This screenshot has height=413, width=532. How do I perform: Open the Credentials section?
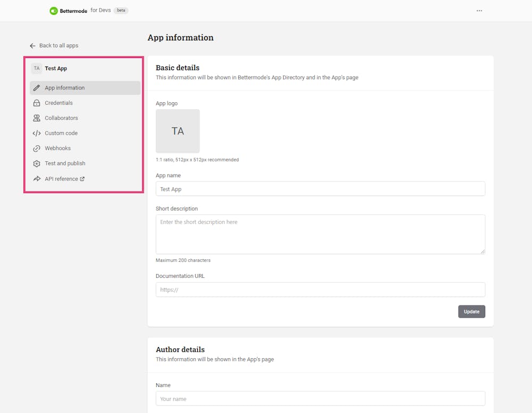(59, 103)
